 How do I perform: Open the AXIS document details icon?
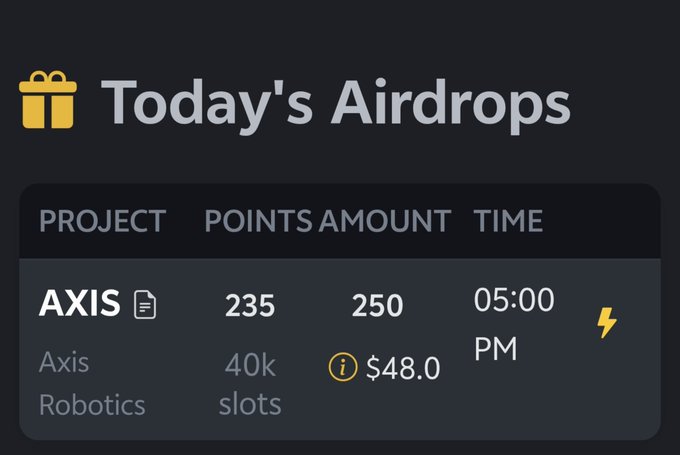[x=145, y=304]
